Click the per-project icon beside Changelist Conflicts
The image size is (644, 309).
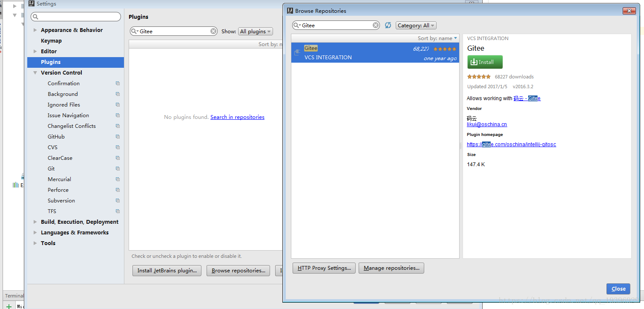118,126
